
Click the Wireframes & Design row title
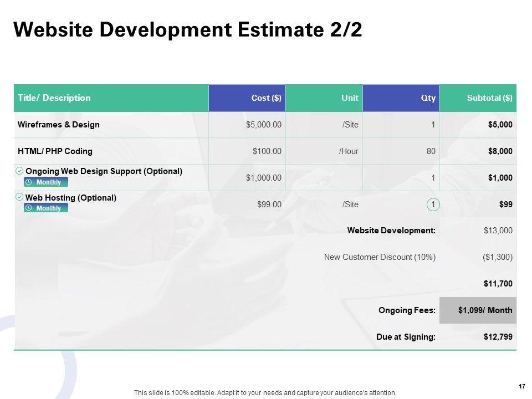(59, 125)
